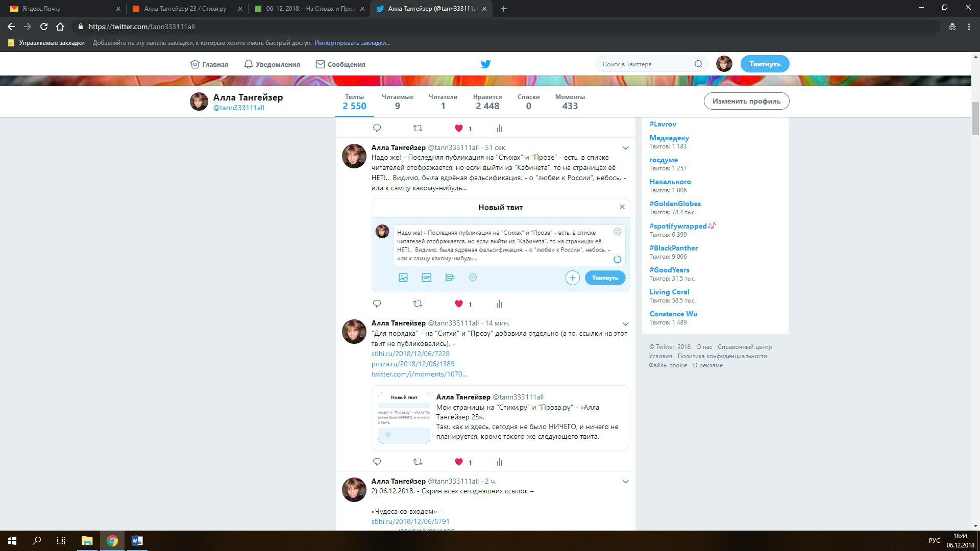Open the Living Coral trend

669,292
